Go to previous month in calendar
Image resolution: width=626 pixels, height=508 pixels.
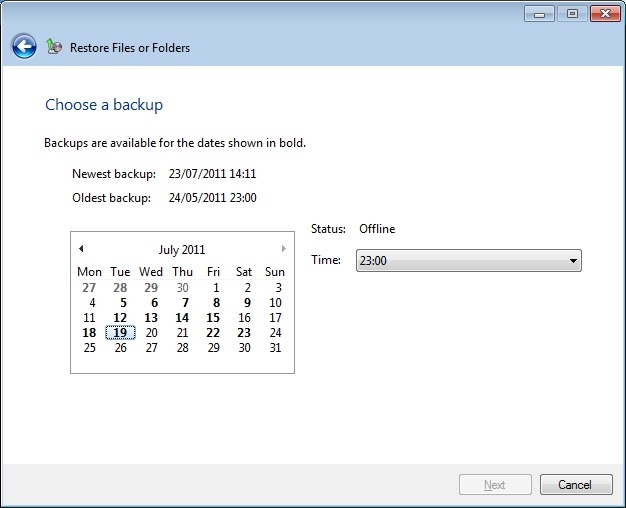coord(81,249)
